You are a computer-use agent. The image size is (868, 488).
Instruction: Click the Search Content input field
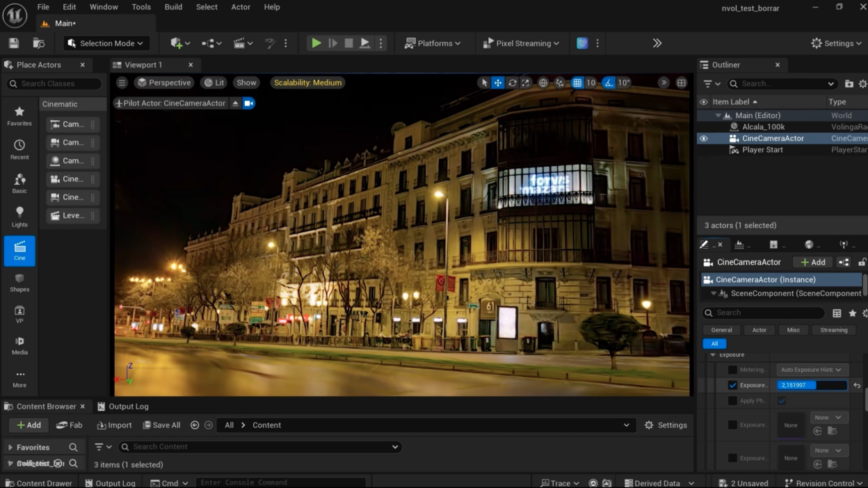pyautogui.click(x=259, y=447)
